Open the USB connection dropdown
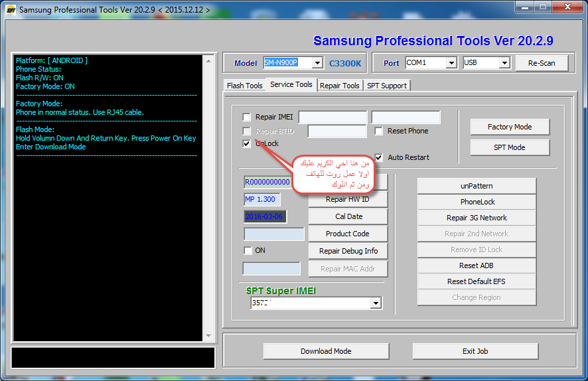The width and height of the screenshot is (588, 381). click(505, 62)
